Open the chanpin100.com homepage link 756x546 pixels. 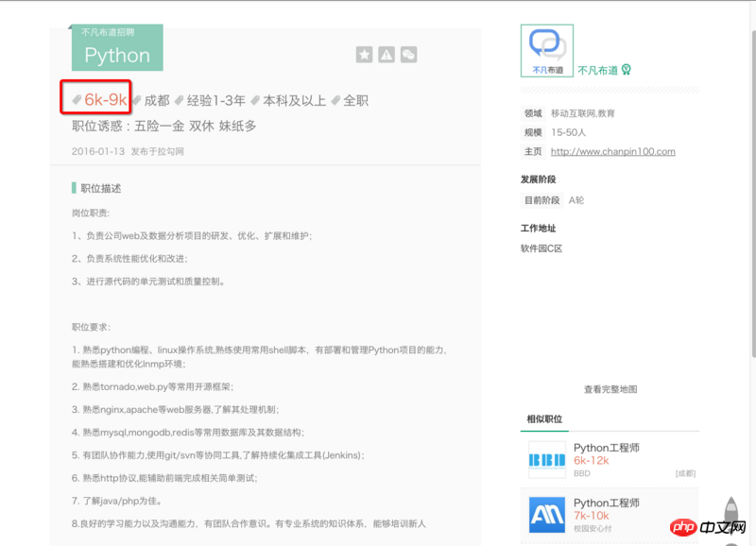[612, 151]
